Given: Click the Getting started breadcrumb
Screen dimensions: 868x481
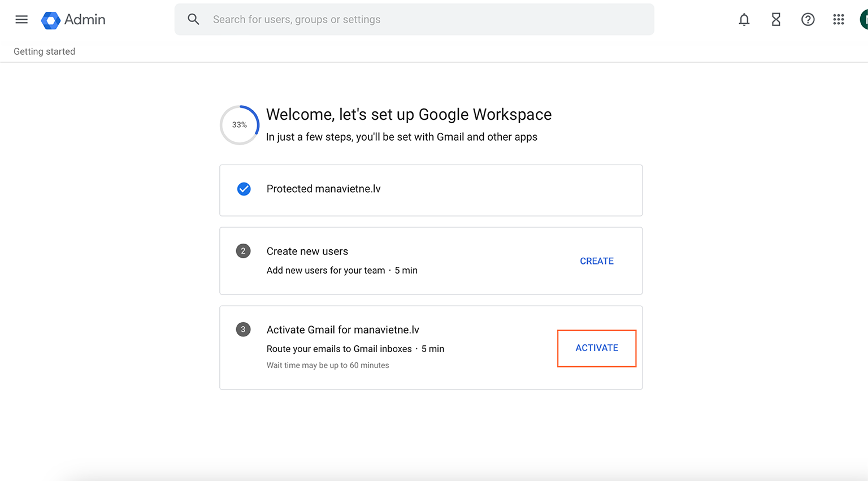Looking at the screenshot, I should coord(44,51).
